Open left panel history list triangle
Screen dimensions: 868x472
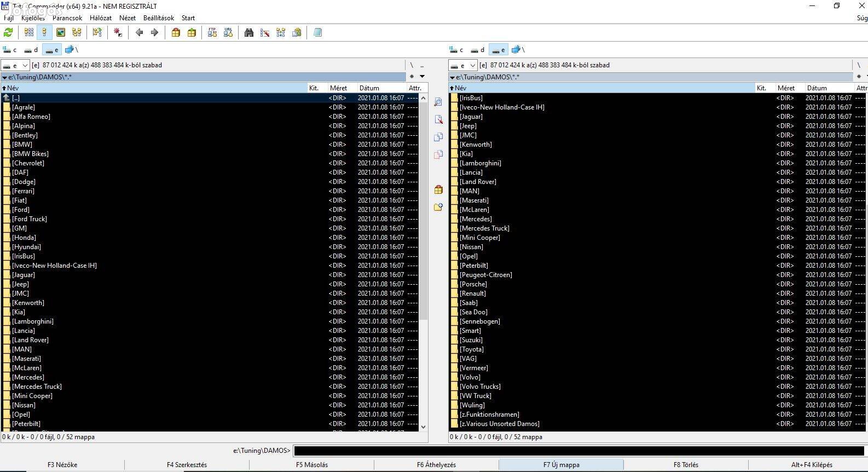click(422, 77)
